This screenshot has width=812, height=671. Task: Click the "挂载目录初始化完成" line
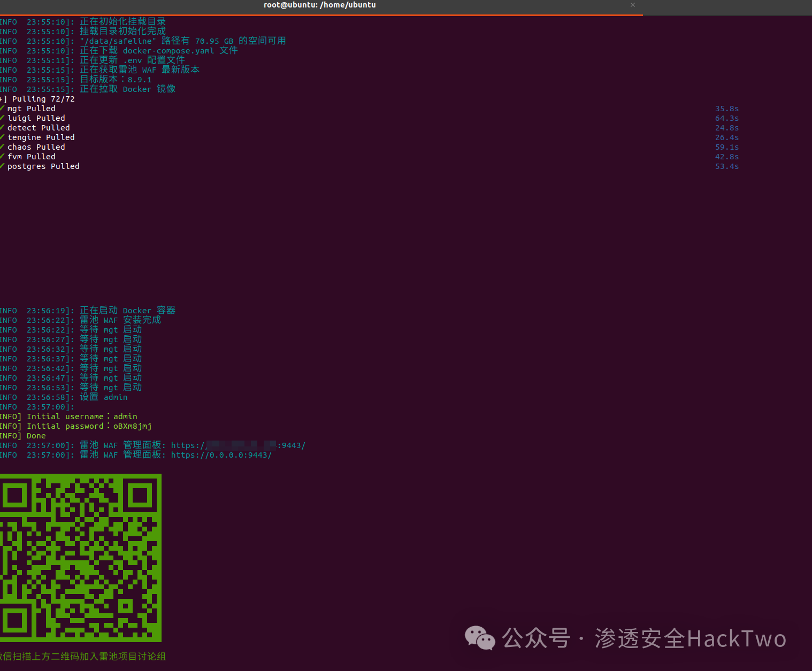tap(83, 32)
